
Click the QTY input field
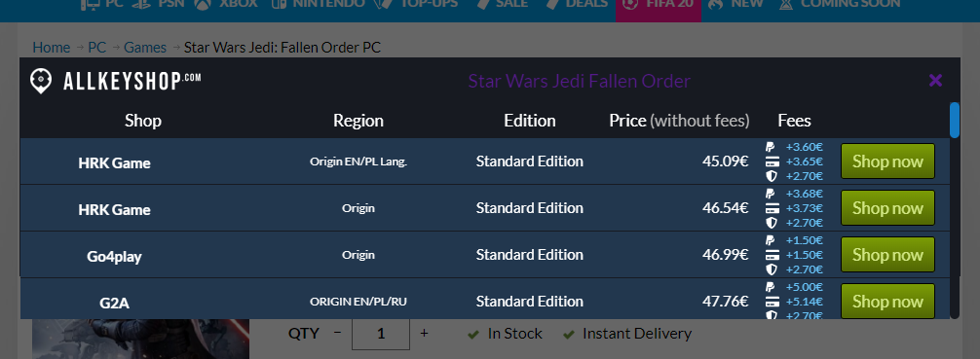click(381, 334)
